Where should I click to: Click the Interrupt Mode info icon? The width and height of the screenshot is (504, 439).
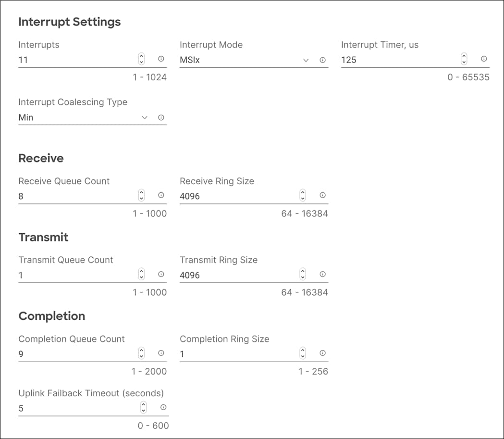[x=323, y=60]
